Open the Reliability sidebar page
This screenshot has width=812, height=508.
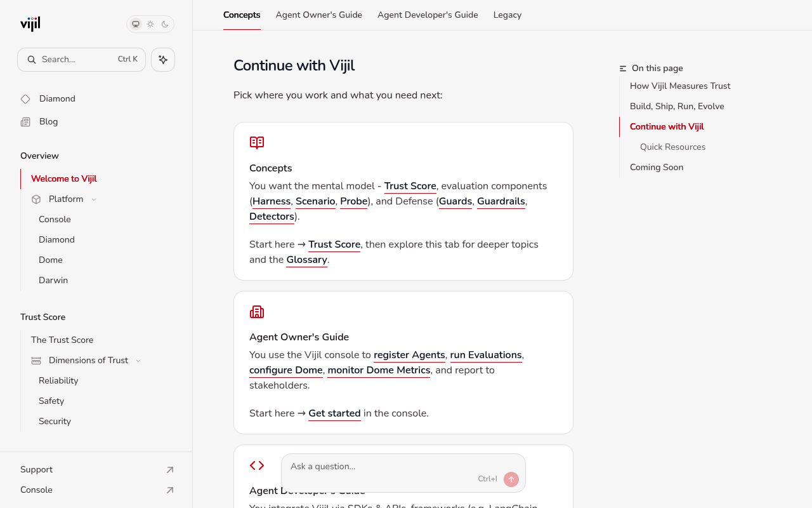(x=58, y=381)
